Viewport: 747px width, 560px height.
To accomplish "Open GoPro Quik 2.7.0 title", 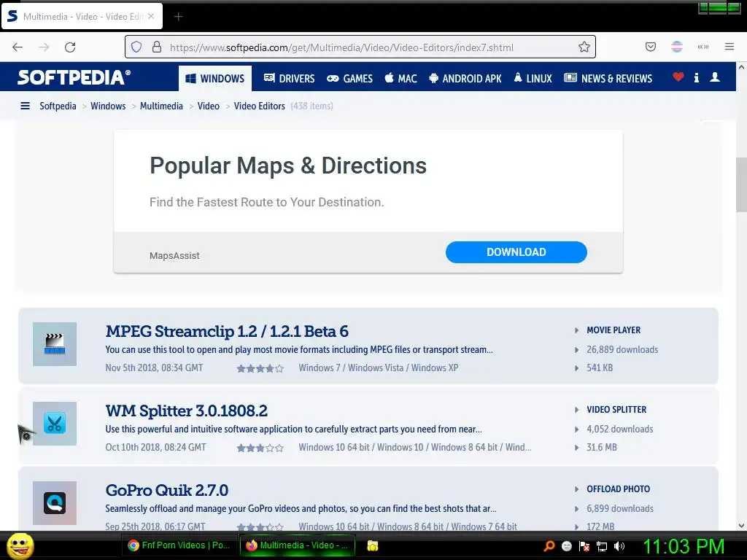I will [x=167, y=490].
